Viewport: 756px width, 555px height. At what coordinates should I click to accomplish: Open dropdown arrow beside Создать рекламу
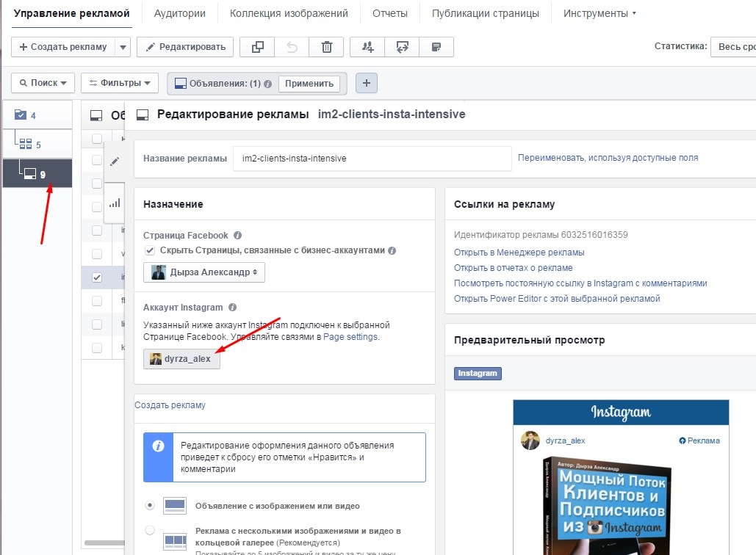(123, 47)
